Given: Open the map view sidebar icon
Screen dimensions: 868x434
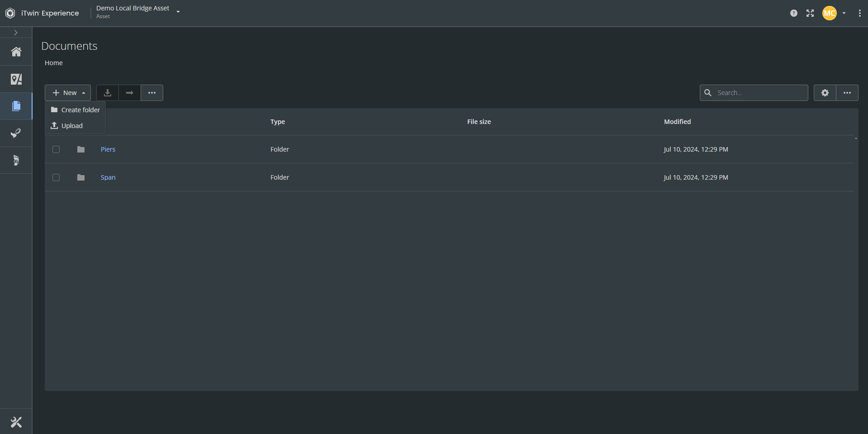Looking at the screenshot, I should pos(16,79).
